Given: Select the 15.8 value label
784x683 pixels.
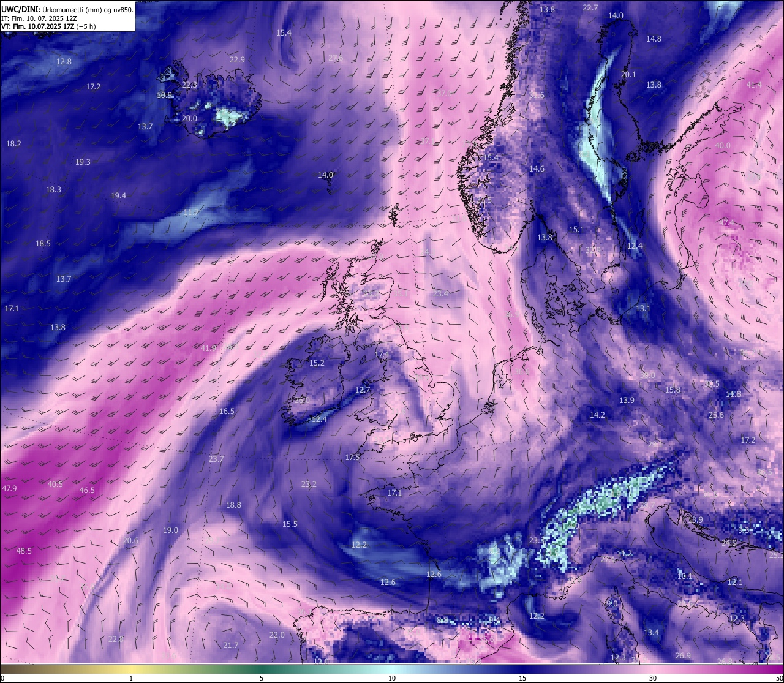Looking at the screenshot, I should point(673,390).
